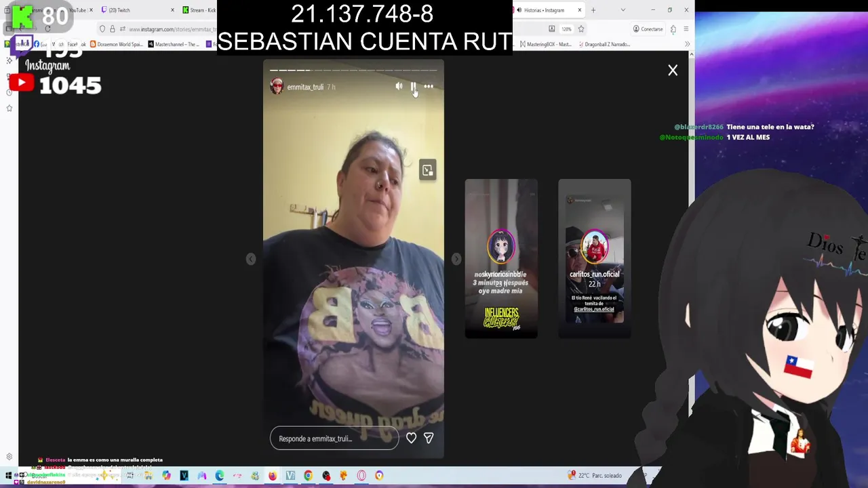Open the sidebar bookmarks star icon
Screen dimensions: 868x488
[x=9, y=108]
